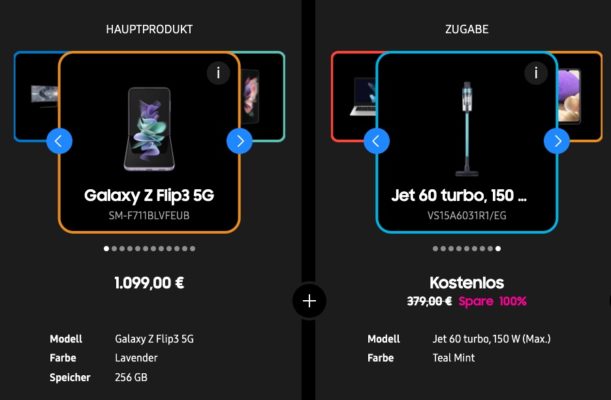Select the monitor thumbnail behind Flip3 card

coord(44,95)
